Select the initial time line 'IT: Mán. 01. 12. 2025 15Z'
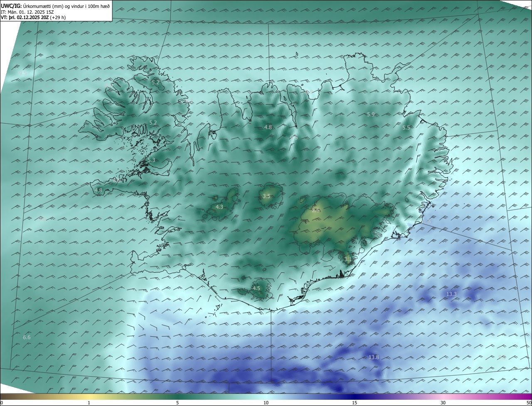 click(x=28, y=12)
